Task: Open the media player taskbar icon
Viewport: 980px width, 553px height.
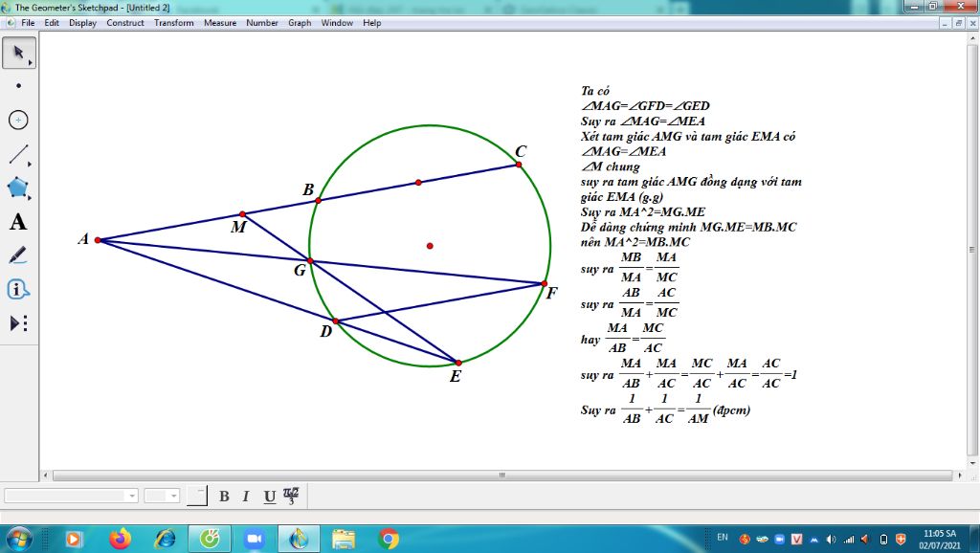Action: point(73,539)
